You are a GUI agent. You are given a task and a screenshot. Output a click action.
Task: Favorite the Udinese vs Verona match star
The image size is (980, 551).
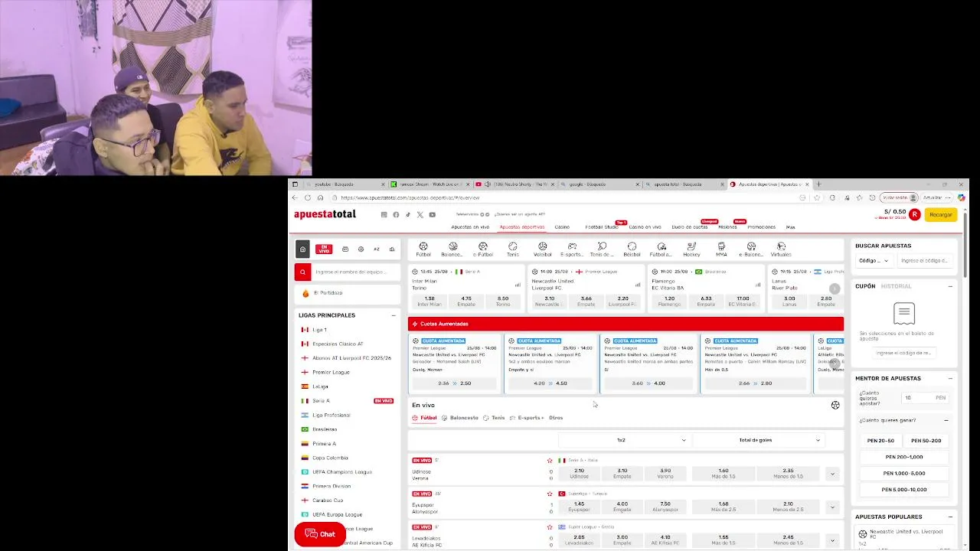550,461
